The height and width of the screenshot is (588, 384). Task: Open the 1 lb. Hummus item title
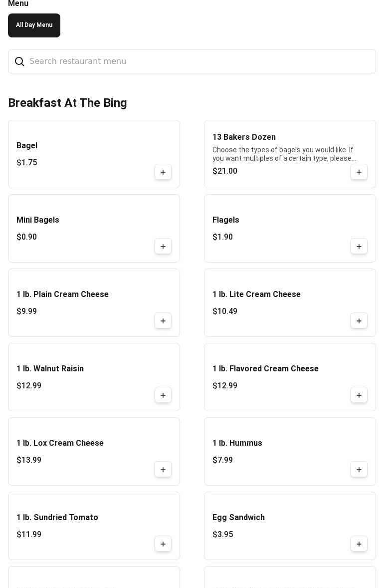[x=237, y=443]
